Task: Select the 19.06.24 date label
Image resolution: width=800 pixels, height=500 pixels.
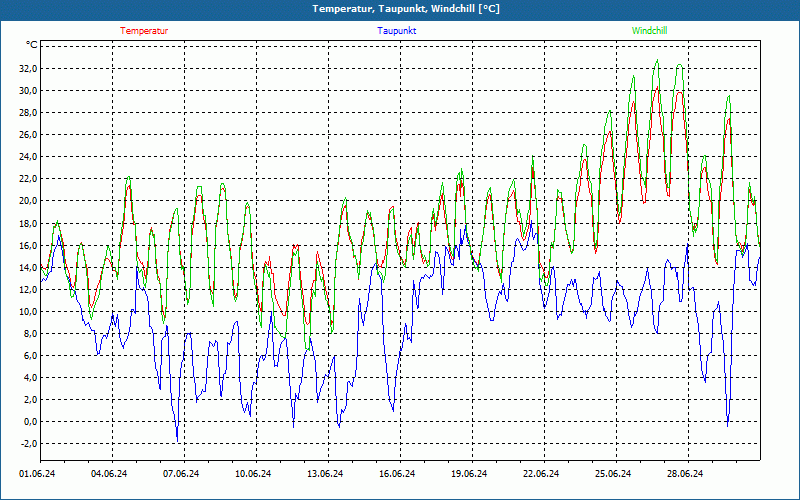Action: [469, 474]
